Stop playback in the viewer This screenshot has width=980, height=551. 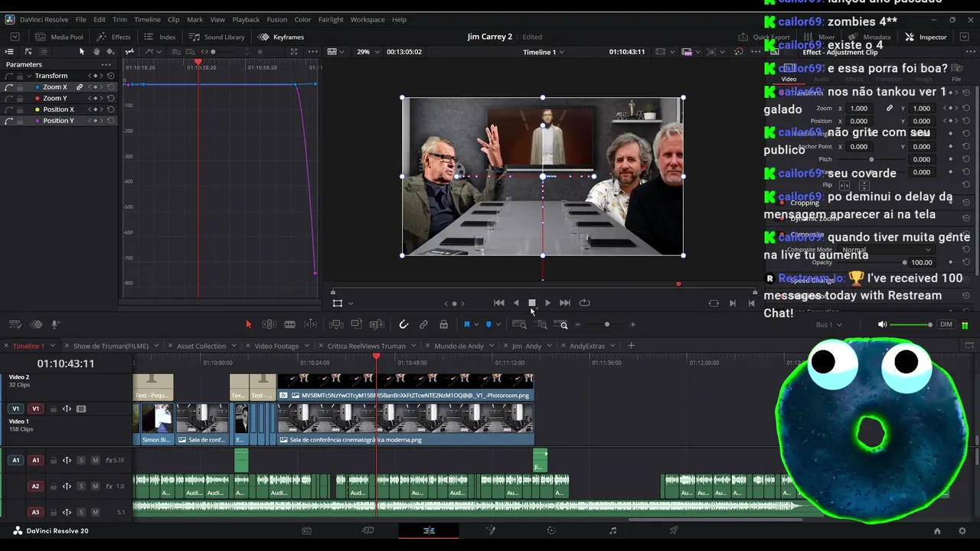tap(532, 303)
